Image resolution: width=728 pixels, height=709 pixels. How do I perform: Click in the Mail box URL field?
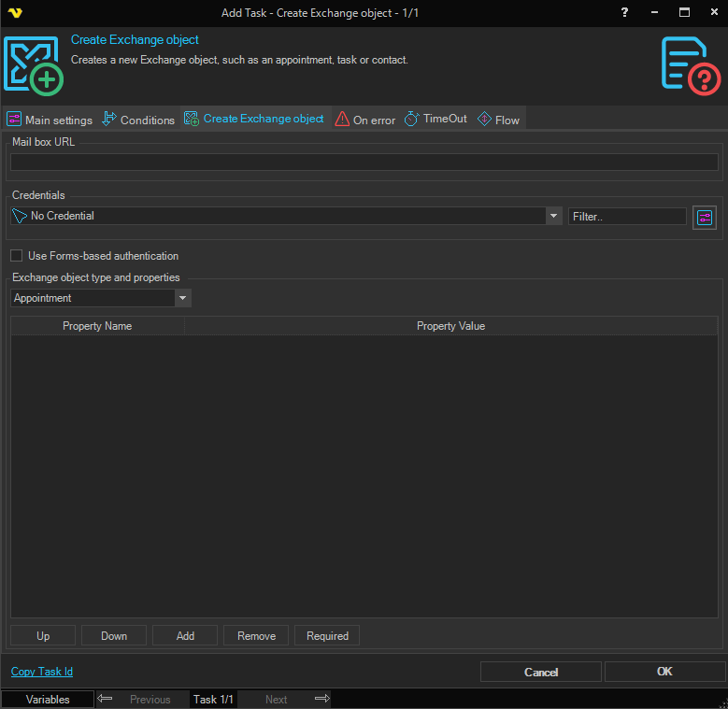click(x=364, y=163)
